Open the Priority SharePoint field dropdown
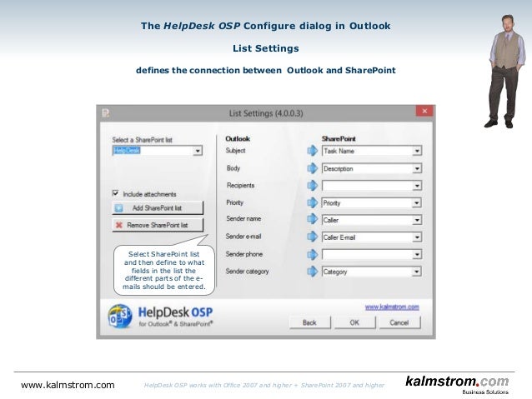The height and width of the screenshot is (399, 532). (x=417, y=203)
